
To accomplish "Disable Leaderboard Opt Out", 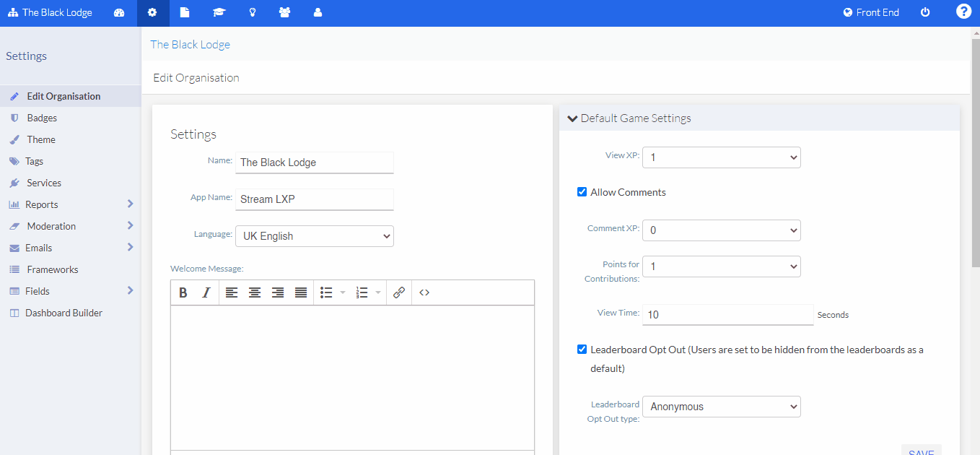I will (582, 349).
